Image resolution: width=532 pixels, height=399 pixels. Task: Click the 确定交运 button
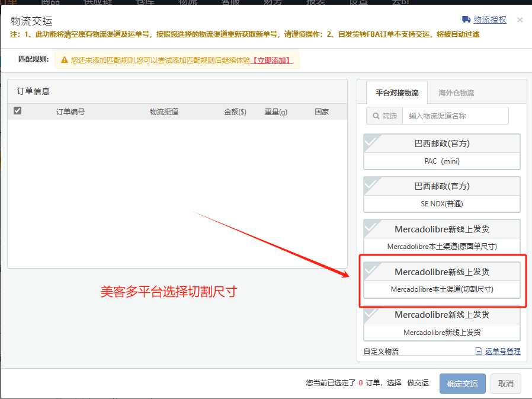point(463,384)
